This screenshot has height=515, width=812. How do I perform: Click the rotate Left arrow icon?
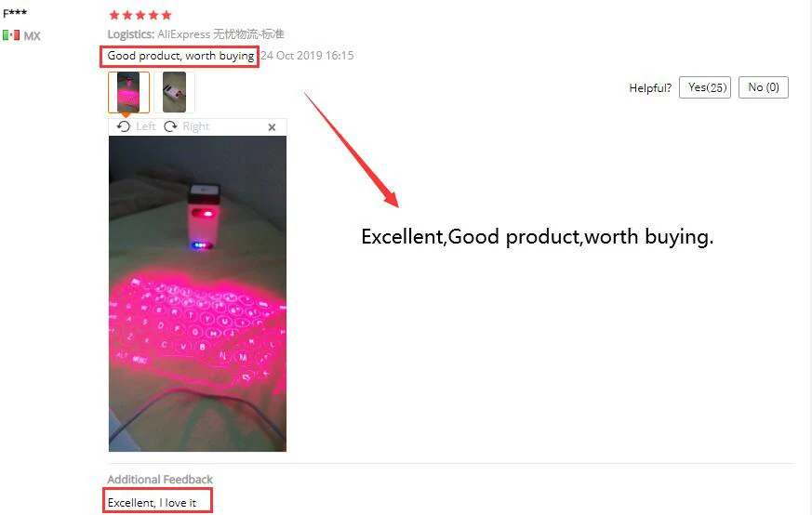[x=124, y=126]
